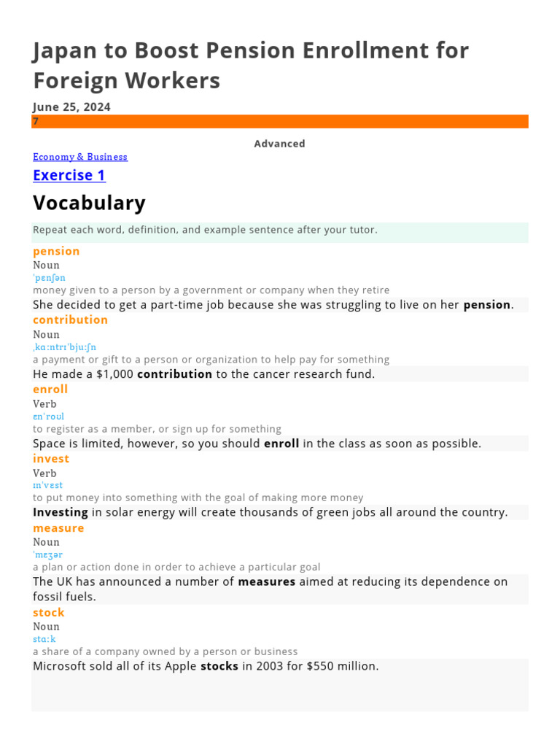560x747 pixels.
Task: Click the Vocabulary section heading
Action: 89,203
